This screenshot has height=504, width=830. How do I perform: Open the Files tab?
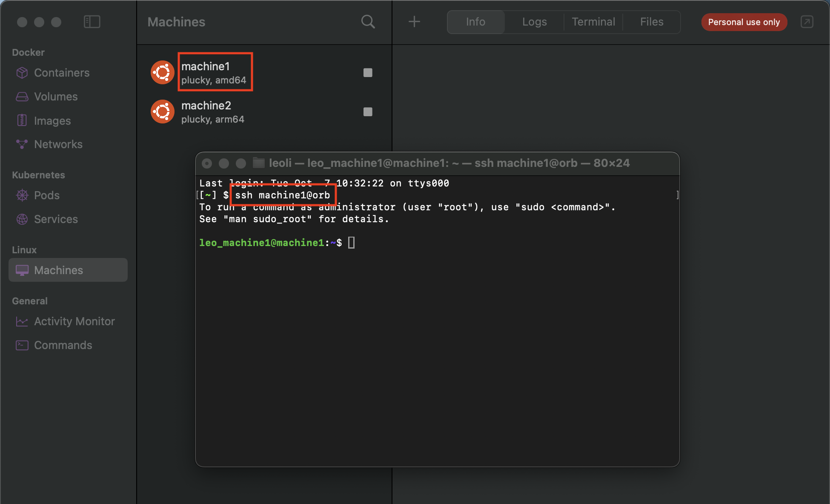652,22
